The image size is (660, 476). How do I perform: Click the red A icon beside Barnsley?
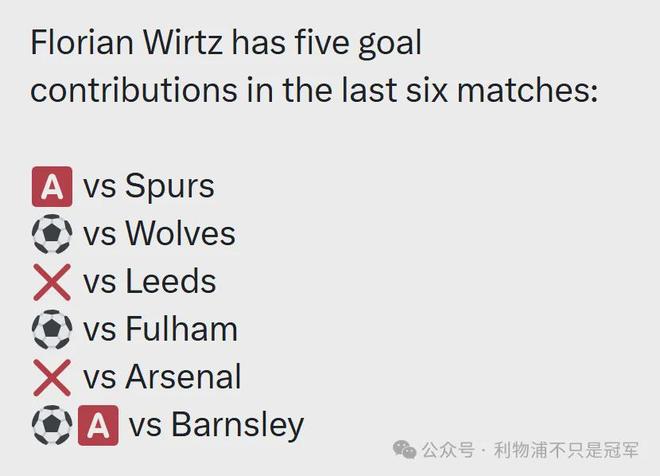pyautogui.click(x=98, y=425)
